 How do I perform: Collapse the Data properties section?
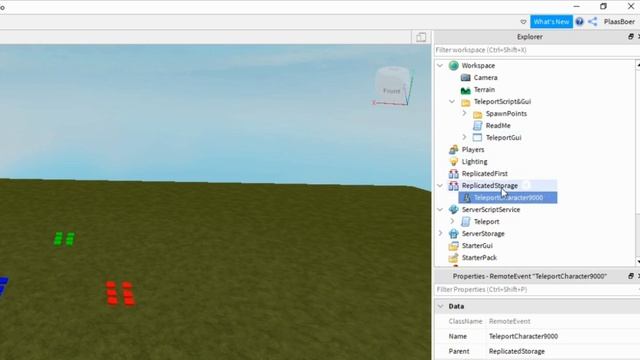440,306
